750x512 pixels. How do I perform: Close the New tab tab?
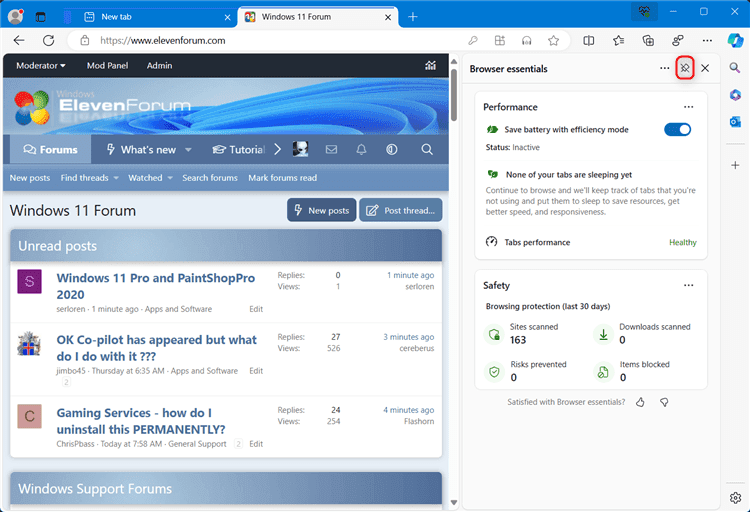click(x=227, y=17)
